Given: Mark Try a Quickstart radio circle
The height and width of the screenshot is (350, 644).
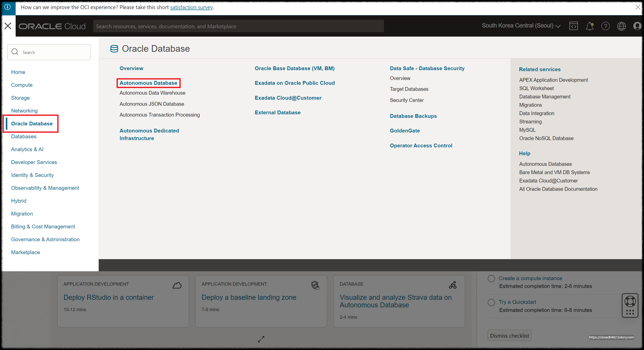Looking at the screenshot, I should point(491,302).
